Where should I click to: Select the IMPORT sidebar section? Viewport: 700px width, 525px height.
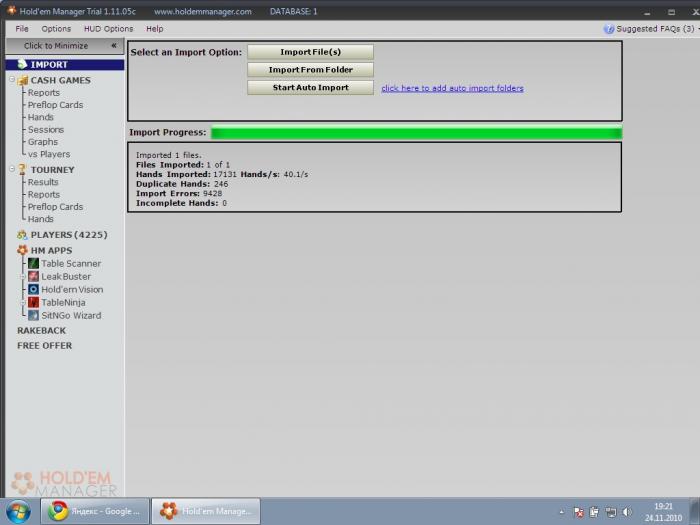(65, 64)
